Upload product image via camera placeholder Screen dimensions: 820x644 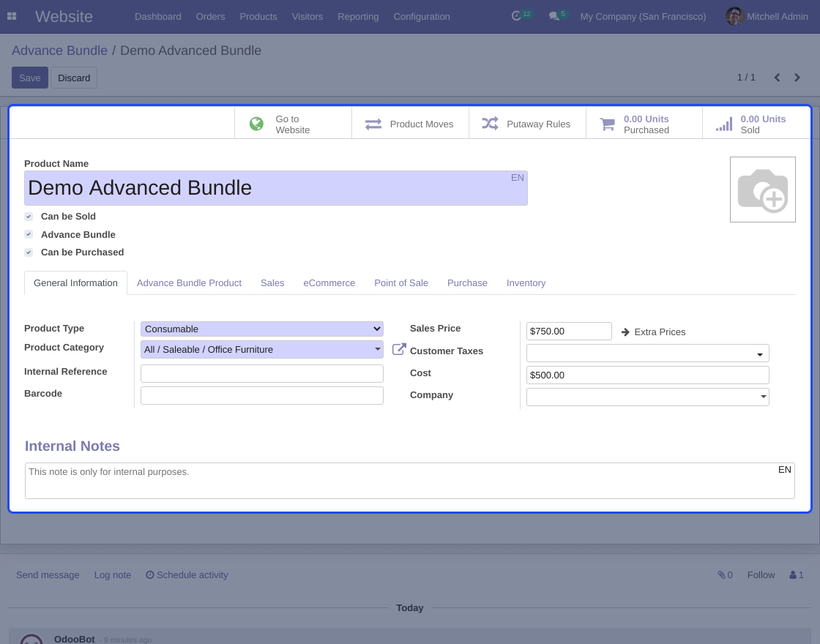click(762, 190)
